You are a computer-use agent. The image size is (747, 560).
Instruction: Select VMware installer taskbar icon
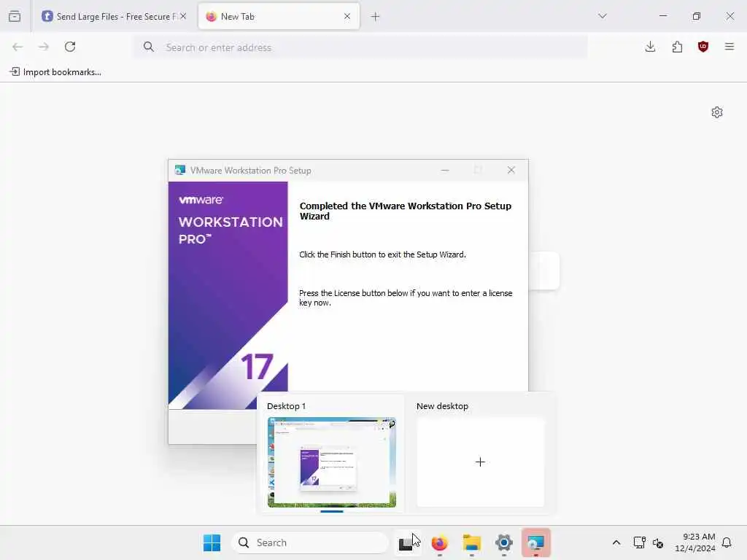(x=536, y=542)
